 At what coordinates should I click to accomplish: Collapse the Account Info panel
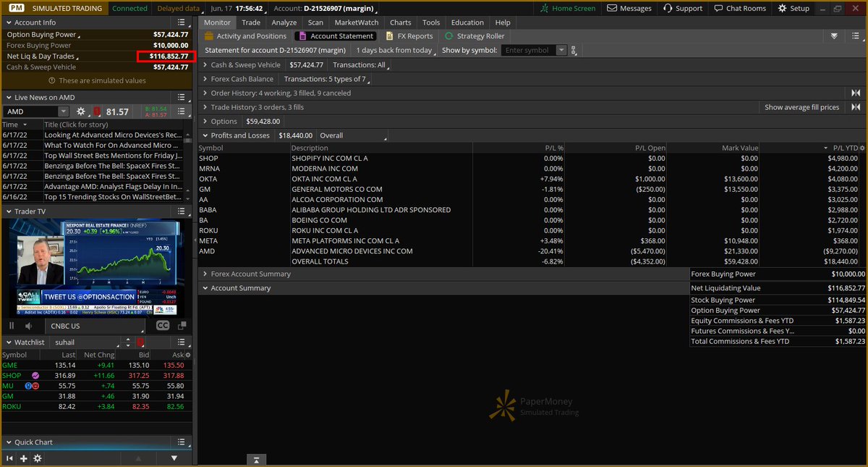(x=9, y=22)
